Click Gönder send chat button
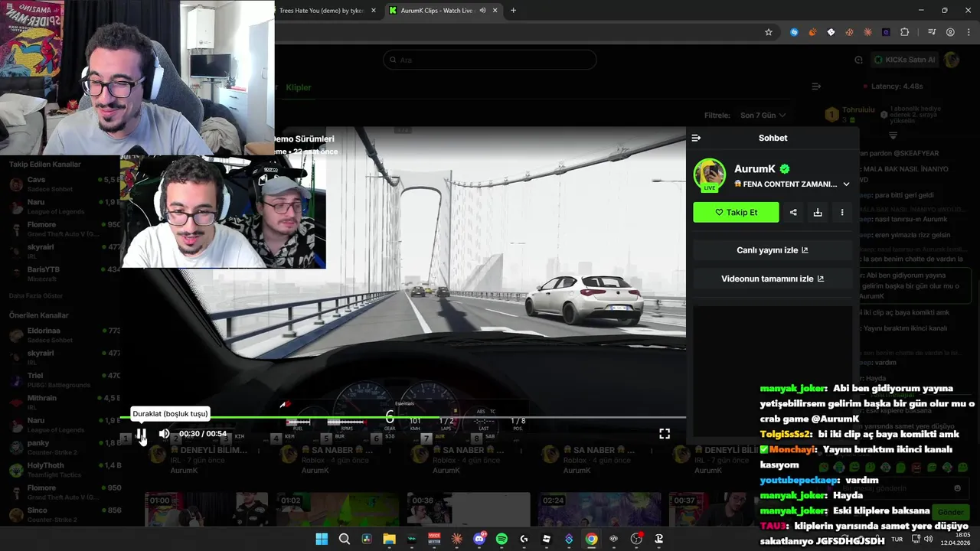The height and width of the screenshot is (551, 980). point(950,512)
